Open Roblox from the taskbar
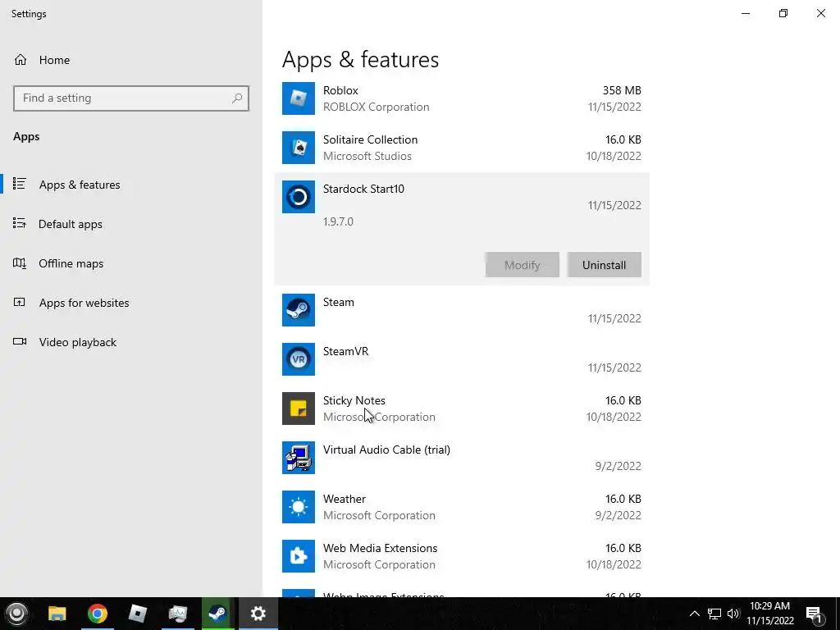The width and height of the screenshot is (840, 630). (138, 614)
